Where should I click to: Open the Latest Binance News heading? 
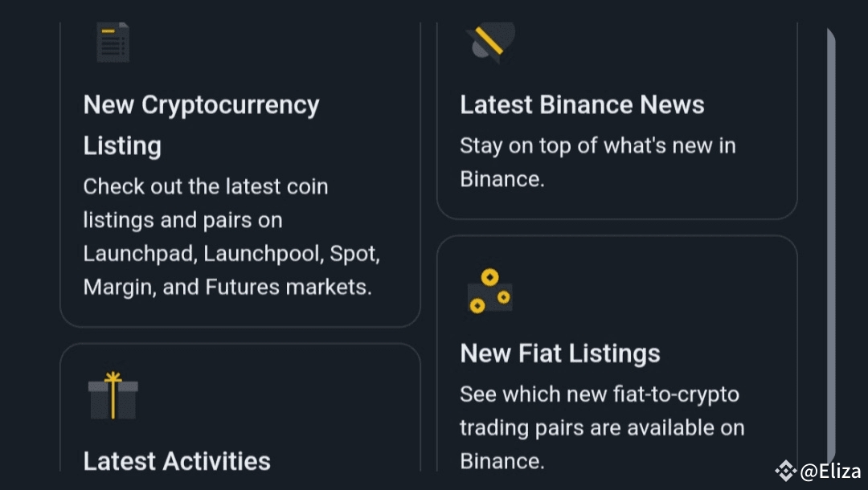[582, 105]
